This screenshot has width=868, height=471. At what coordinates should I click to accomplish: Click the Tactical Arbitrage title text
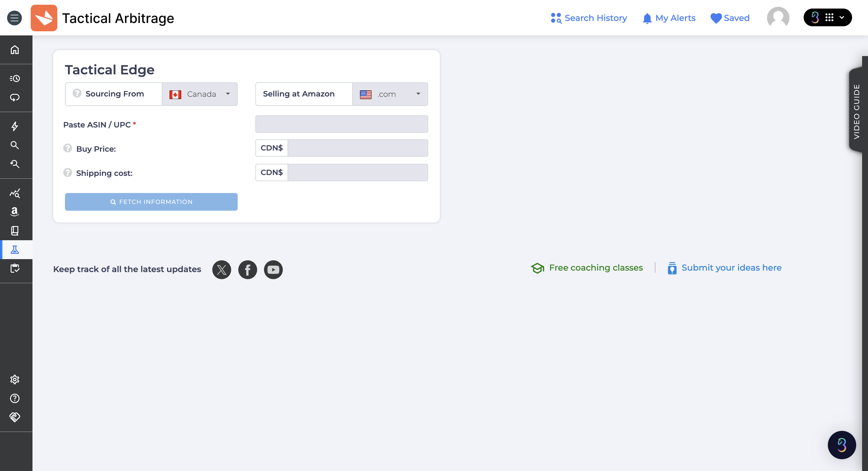pos(118,18)
